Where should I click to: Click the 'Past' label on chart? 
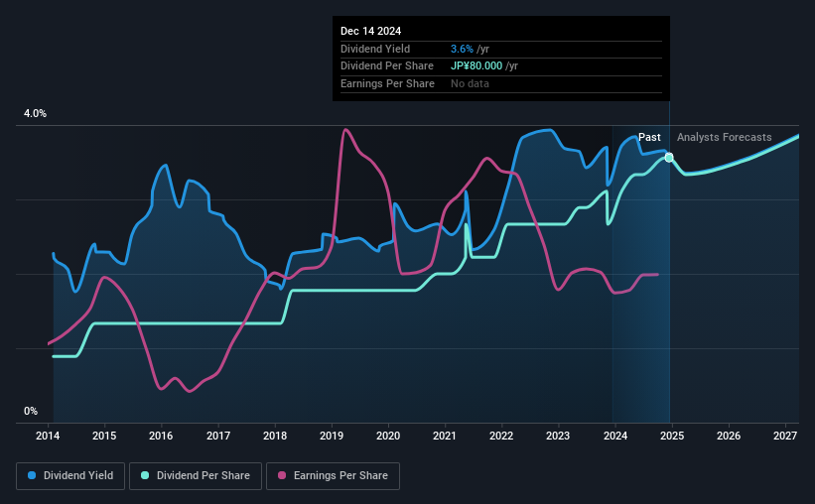pyautogui.click(x=649, y=137)
